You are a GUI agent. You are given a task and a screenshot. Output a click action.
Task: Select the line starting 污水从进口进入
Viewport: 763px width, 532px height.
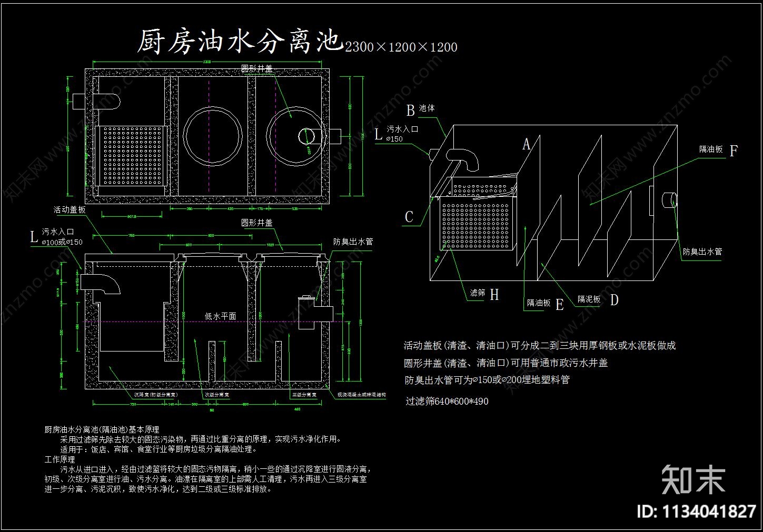click(x=216, y=469)
